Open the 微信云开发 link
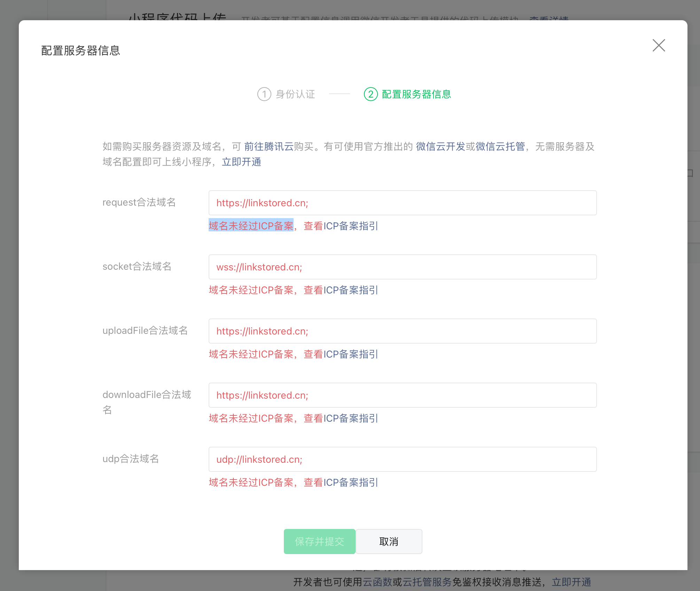 click(x=440, y=146)
